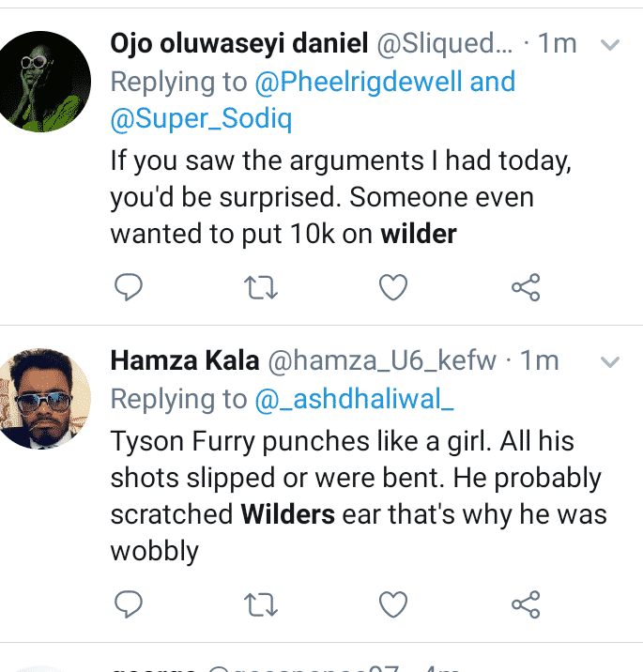Open the @_ashdhaliwal_ mention link
This screenshot has height=672, width=643.
point(355,399)
